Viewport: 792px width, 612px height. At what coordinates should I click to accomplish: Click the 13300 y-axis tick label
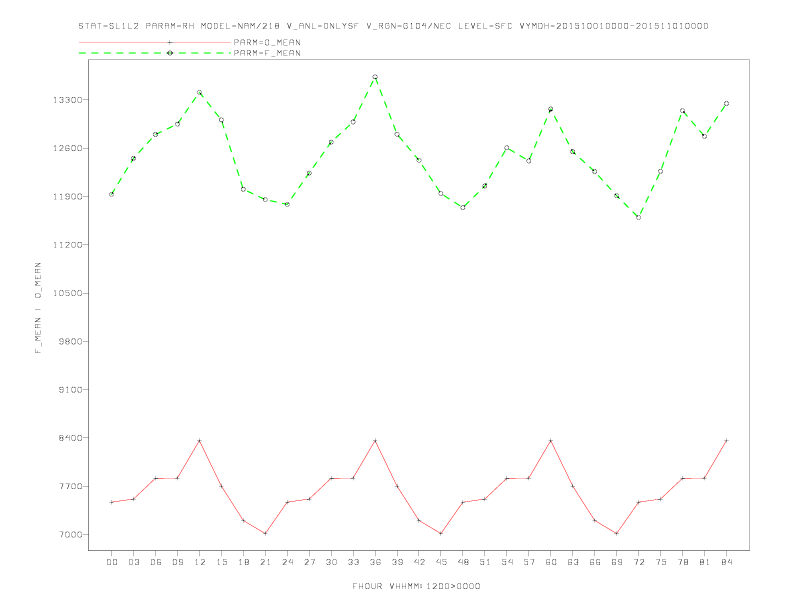point(67,100)
